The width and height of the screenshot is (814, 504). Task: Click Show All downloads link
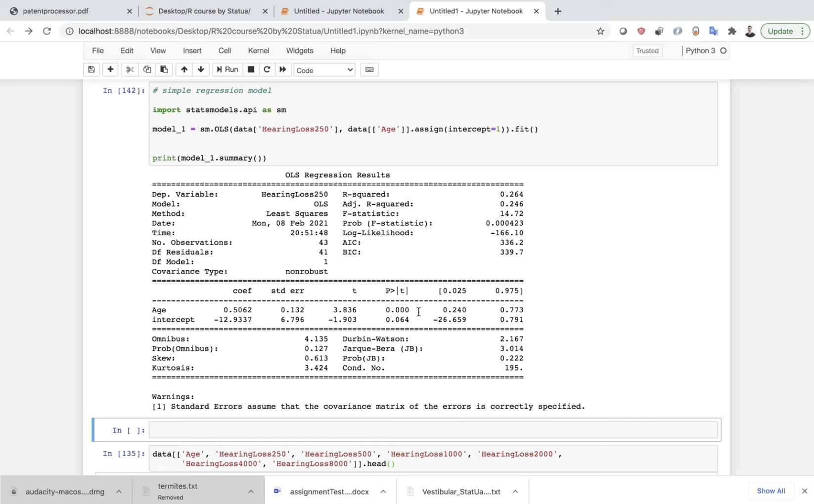click(x=770, y=491)
